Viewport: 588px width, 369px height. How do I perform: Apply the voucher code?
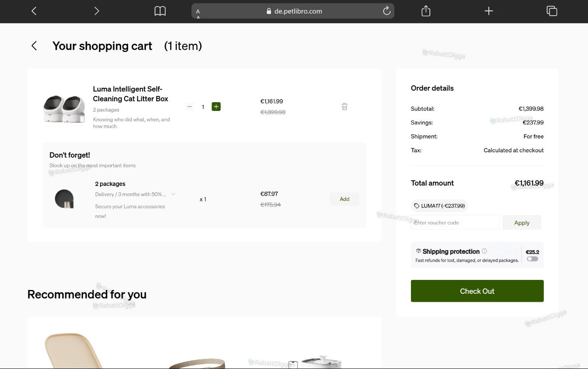click(522, 223)
